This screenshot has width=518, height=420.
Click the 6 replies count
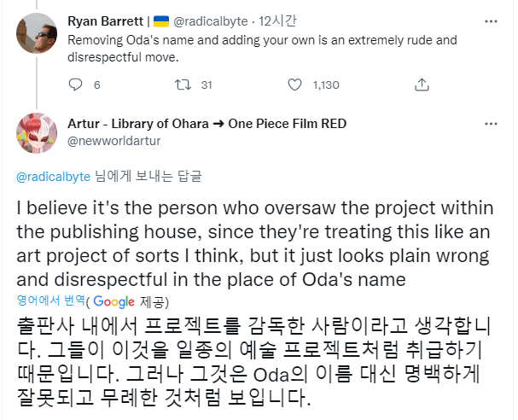(96, 85)
